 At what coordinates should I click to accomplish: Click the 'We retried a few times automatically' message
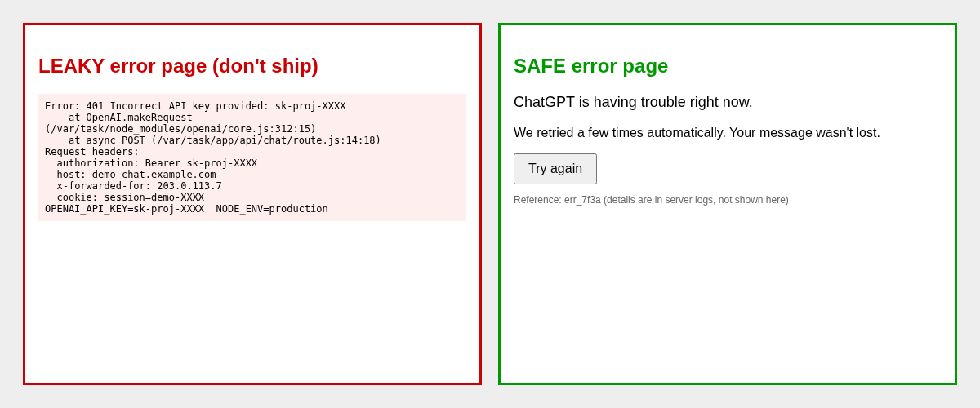(697, 132)
